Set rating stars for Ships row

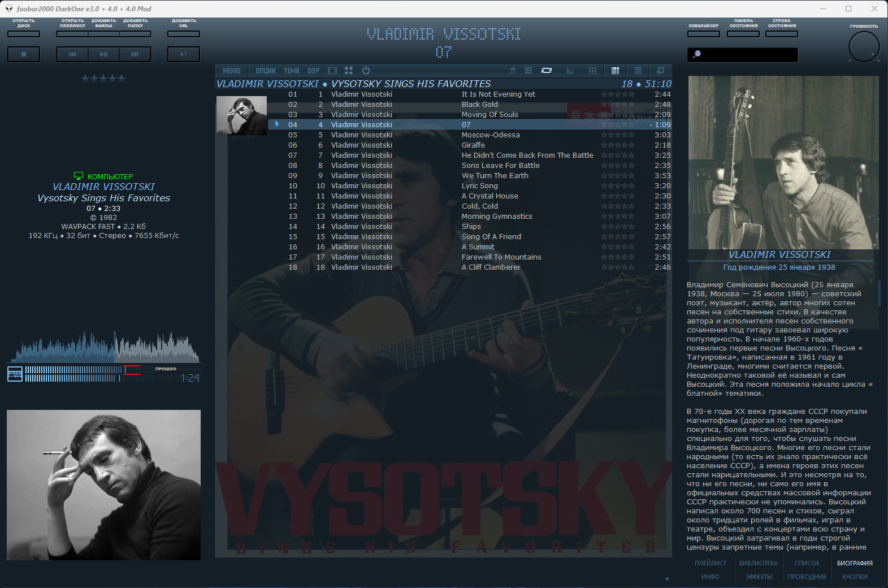coord(618,227)
